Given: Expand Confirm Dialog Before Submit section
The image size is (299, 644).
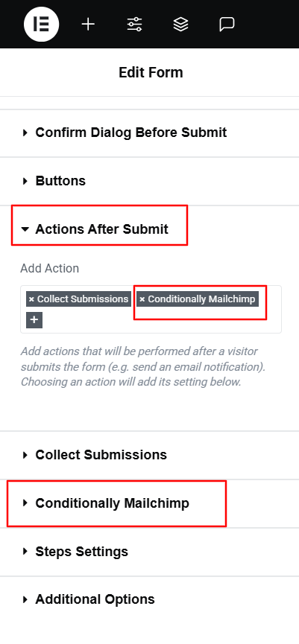Looking at the screenshot, I should (149, 133).
